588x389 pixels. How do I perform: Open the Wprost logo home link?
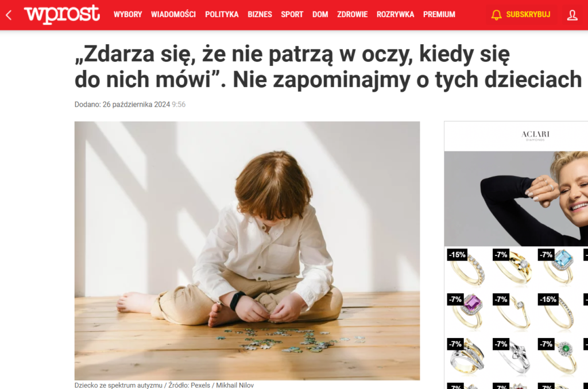coord(62,14)
